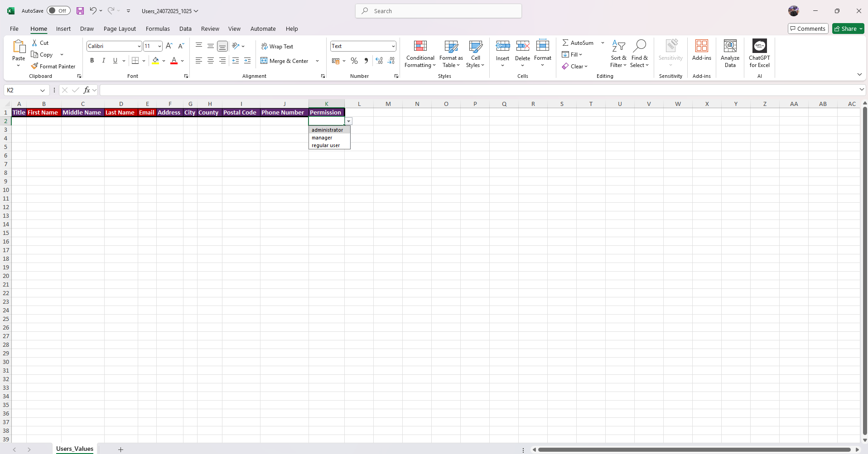Switch to the Insert tab
Image resolution: width=868 pixels, height=454 pixels.
point(63,29)
